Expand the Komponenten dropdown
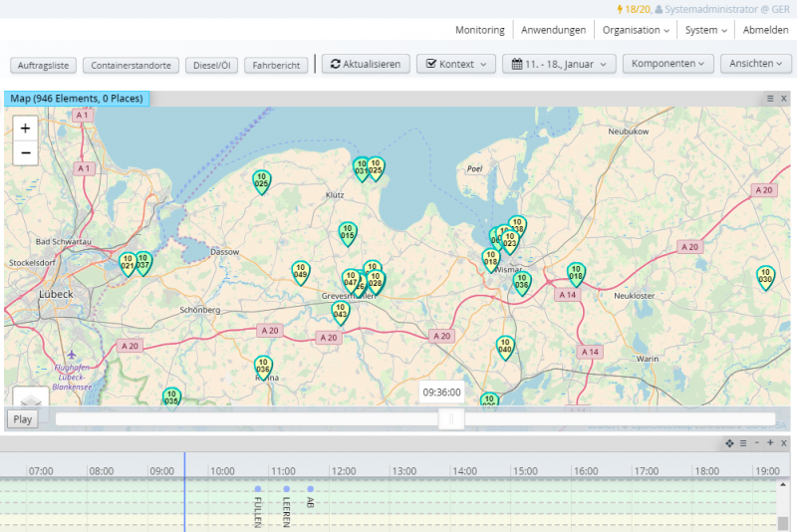797x532 pixels. coord(667,64)
